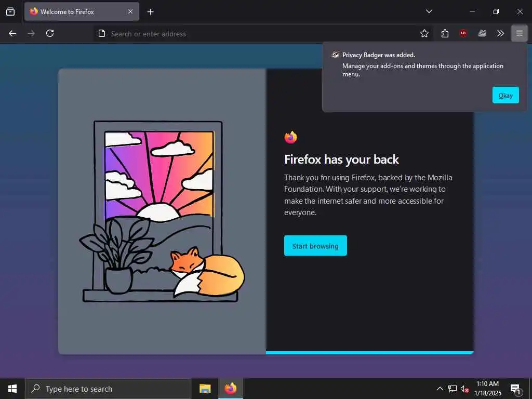Expand more tools overflow chevron
The width and height of the screenshot is (532, 399).
pyautogui.click(x=500, y=33)
